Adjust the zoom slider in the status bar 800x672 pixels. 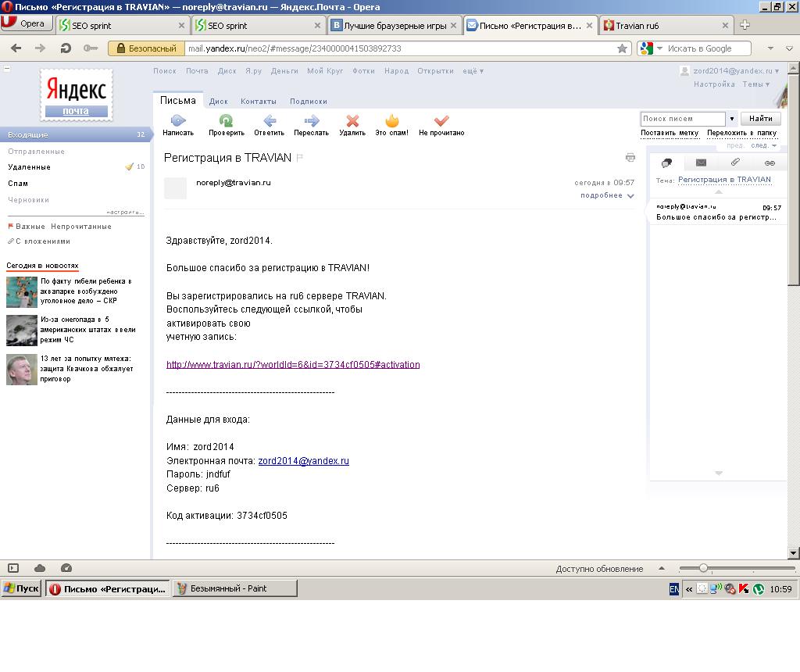click(x=703, y=568)
